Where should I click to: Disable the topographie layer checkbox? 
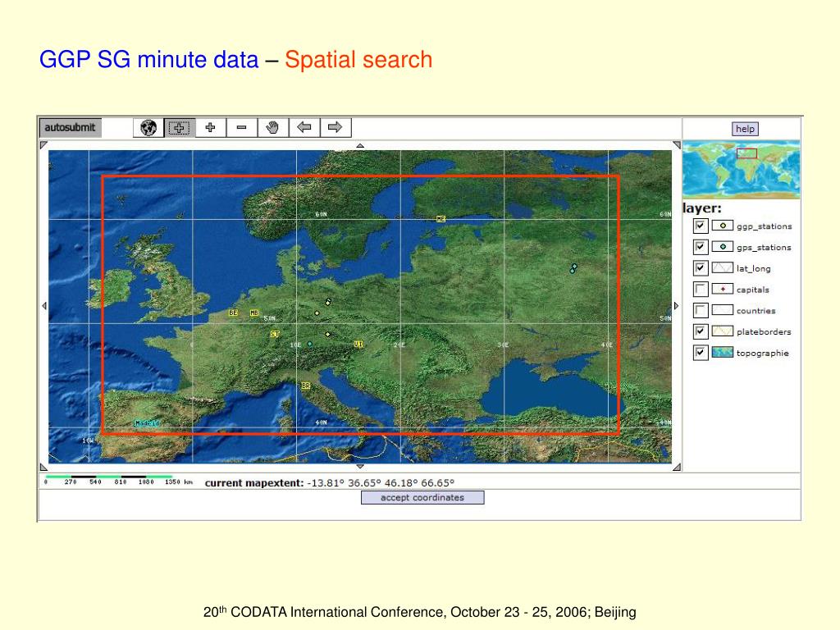pyautogui.click(x=701, y=353)
